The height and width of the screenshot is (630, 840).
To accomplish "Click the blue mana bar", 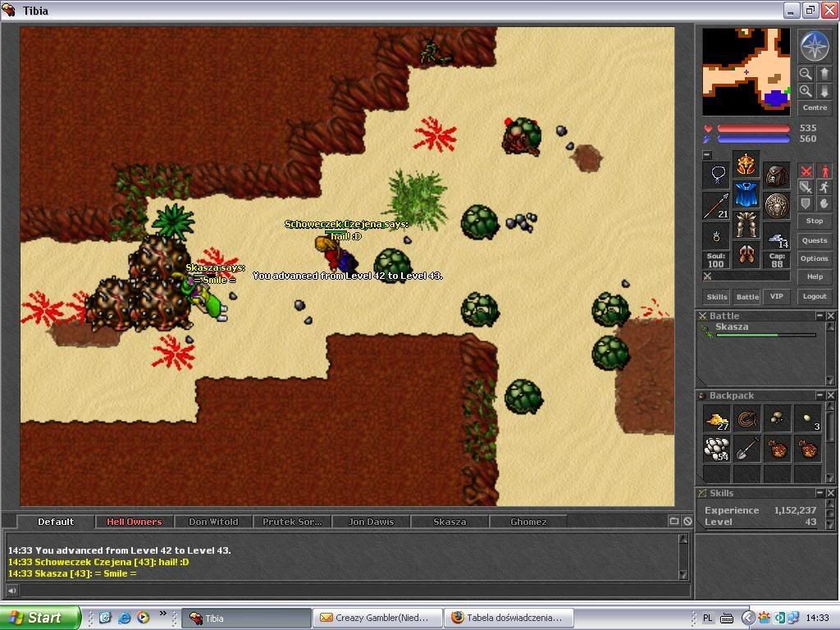I will pos(753,139).
